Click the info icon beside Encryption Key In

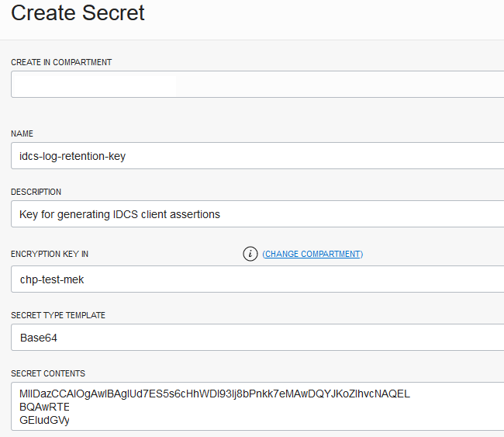(x=250, y=254)
